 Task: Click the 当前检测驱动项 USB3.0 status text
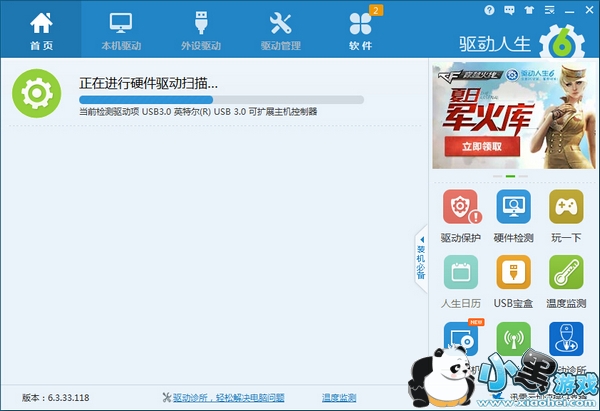point(198,112)
